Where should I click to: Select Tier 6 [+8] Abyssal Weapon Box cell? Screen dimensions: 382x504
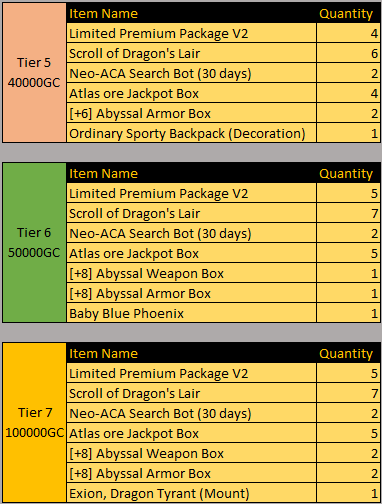[191, 273]
